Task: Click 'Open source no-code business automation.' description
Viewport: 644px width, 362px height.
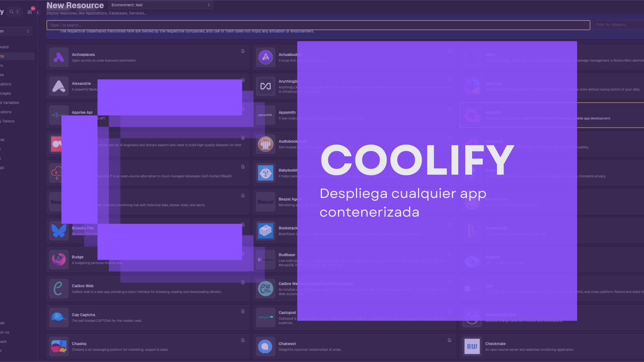Action: pos(104,61)
